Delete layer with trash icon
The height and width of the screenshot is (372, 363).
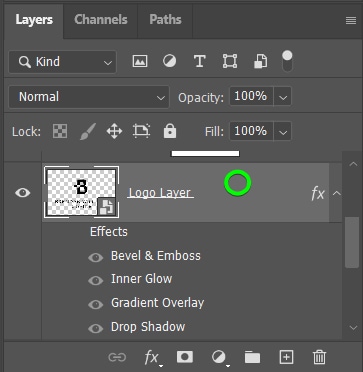click(x=319, y=357)
